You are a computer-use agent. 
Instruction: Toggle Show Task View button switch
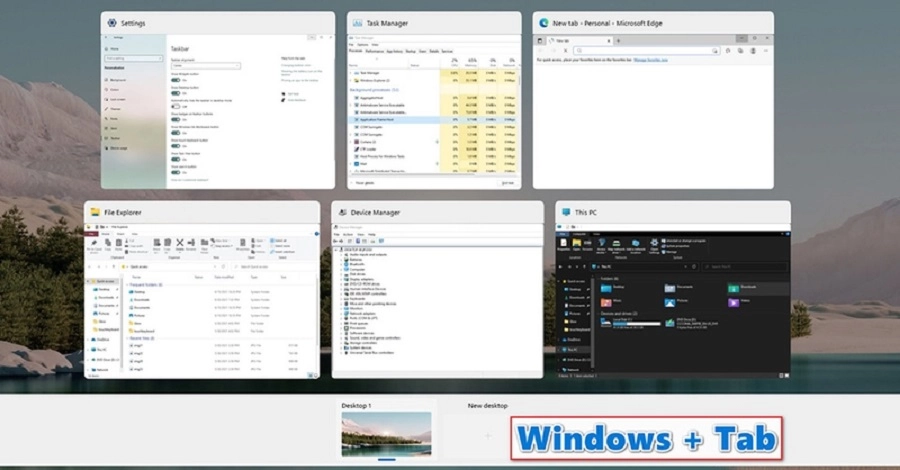[x=176, y=159]
